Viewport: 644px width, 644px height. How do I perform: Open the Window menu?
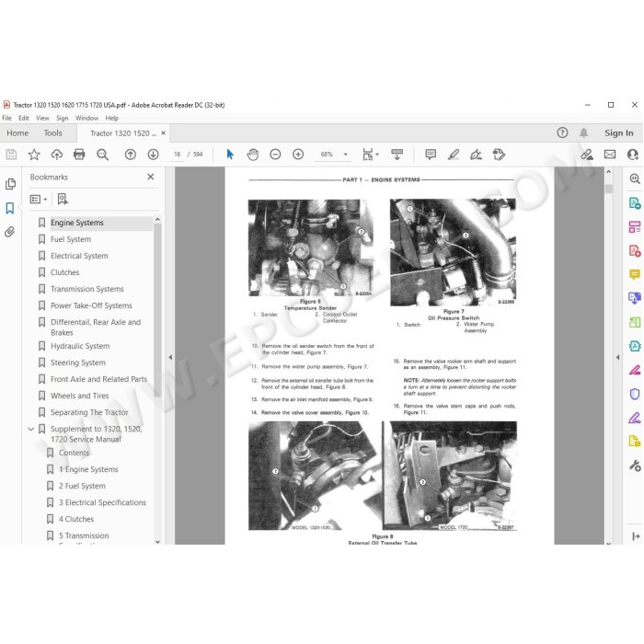coord(86,118)
